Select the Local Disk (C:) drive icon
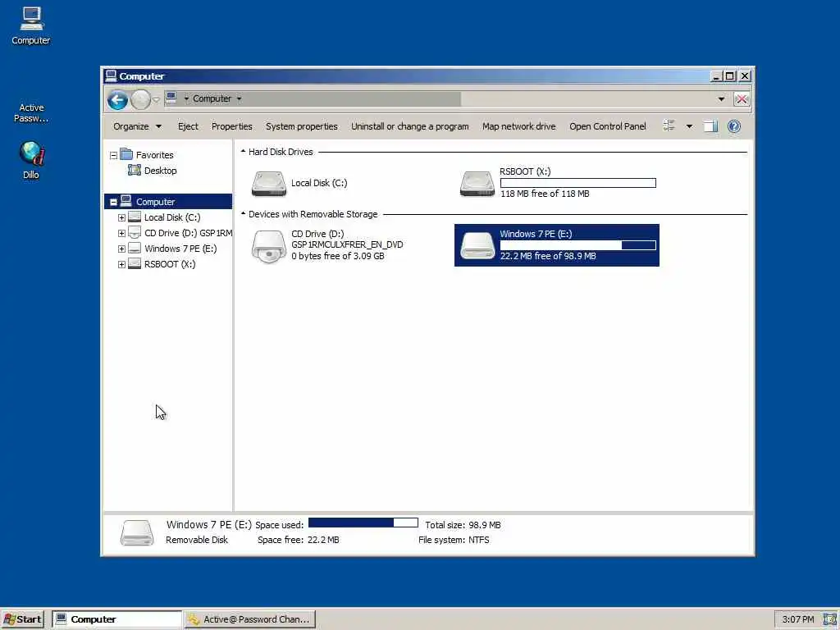Viewport: 840px width, 630px height. coord(269,184)
